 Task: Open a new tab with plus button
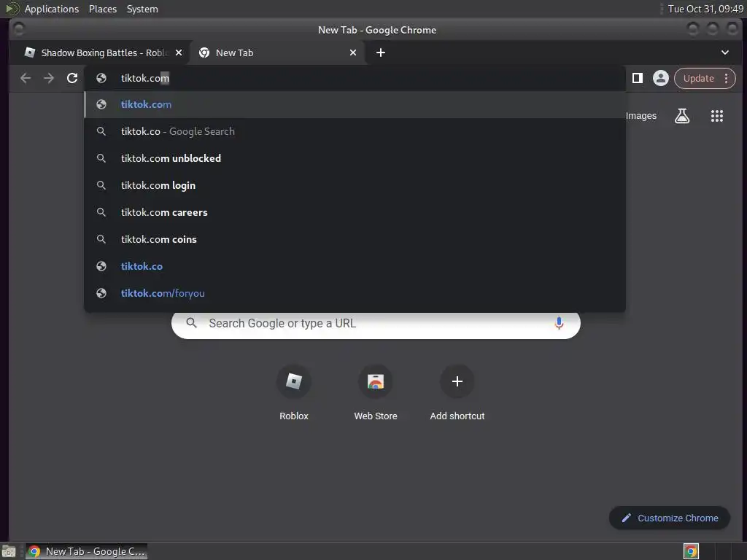[x=380, y=52]
